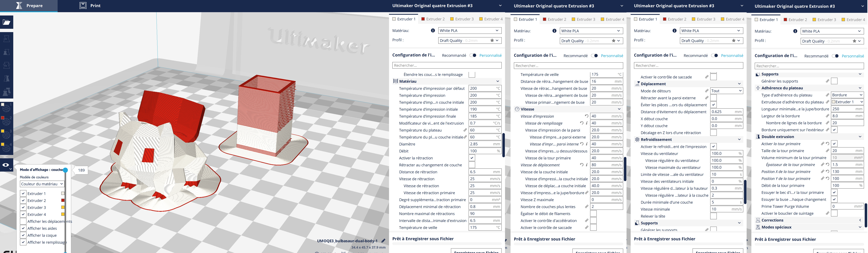This screenshot has width=868, height=253.
Task: Open Extruder 3 tab in the first settings panel
Action: (x=462, y=19)
